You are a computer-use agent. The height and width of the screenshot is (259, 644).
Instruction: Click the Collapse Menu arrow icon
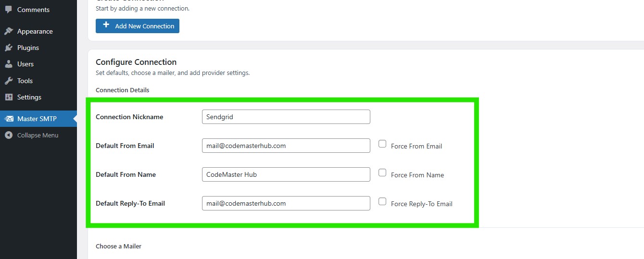(9, 135)
